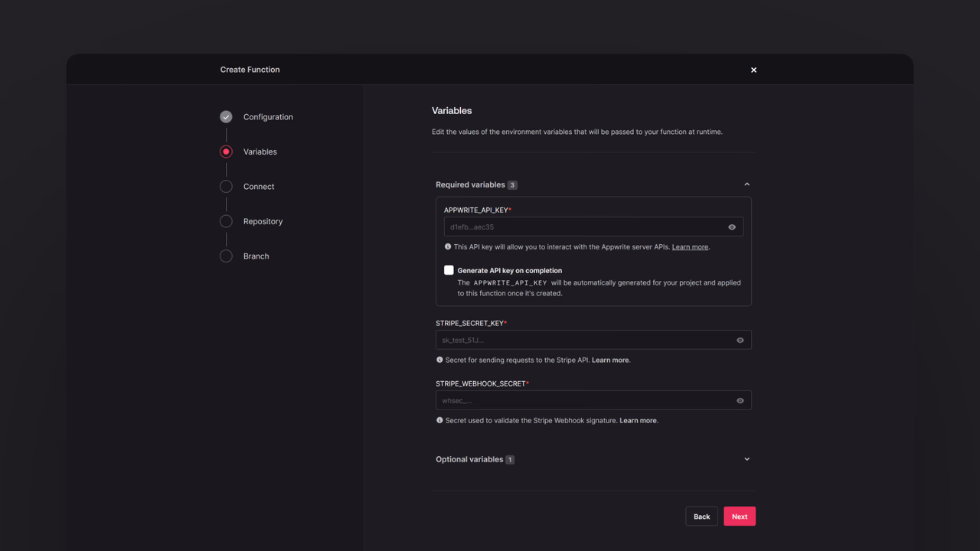Open Learn more link for Stripe API secret
980x551 pixels.
pyautogui.click(x=610, y=360)
